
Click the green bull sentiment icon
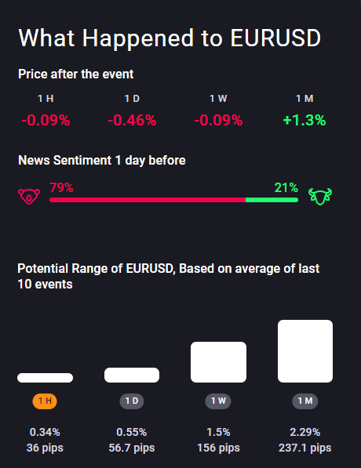tap(320, 196)
